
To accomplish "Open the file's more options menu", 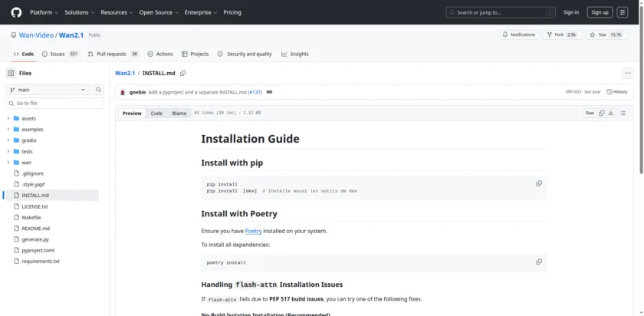I will coord(628,73).
